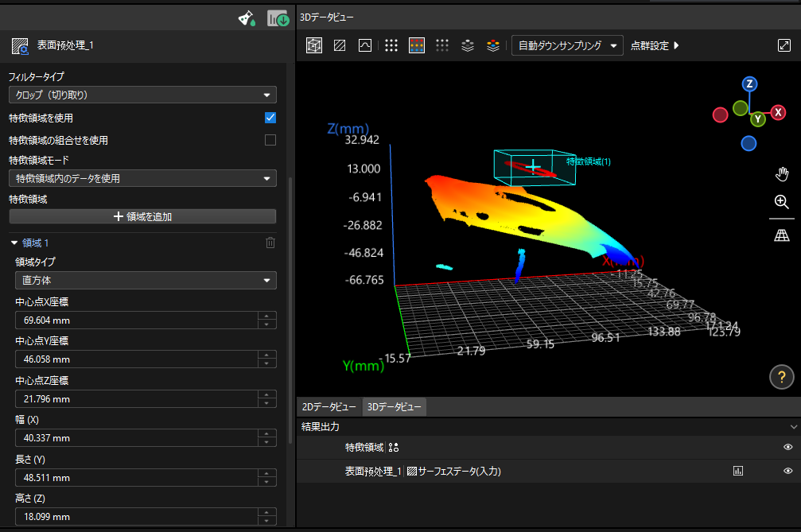Image resolution: width=801 pixels, height=532 pixels.
Task: Click the 長さ (Y) value field
Action: point(136,478)
